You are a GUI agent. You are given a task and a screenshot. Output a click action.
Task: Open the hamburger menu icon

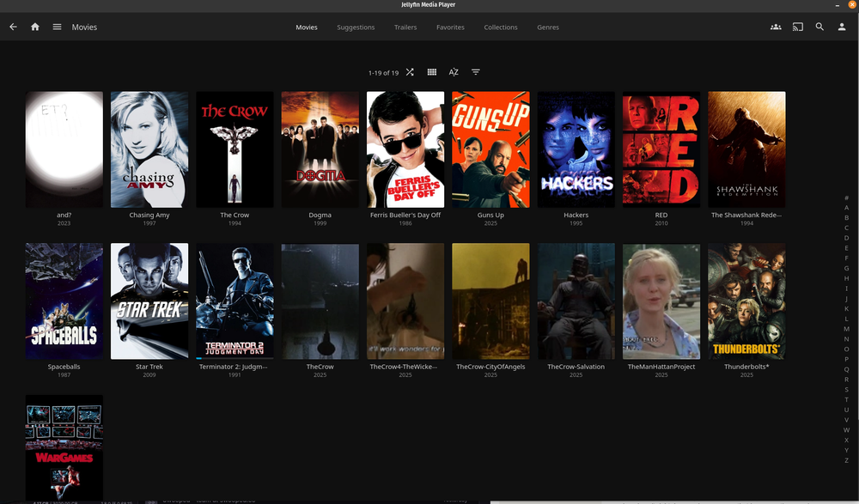tap(57, 27)
